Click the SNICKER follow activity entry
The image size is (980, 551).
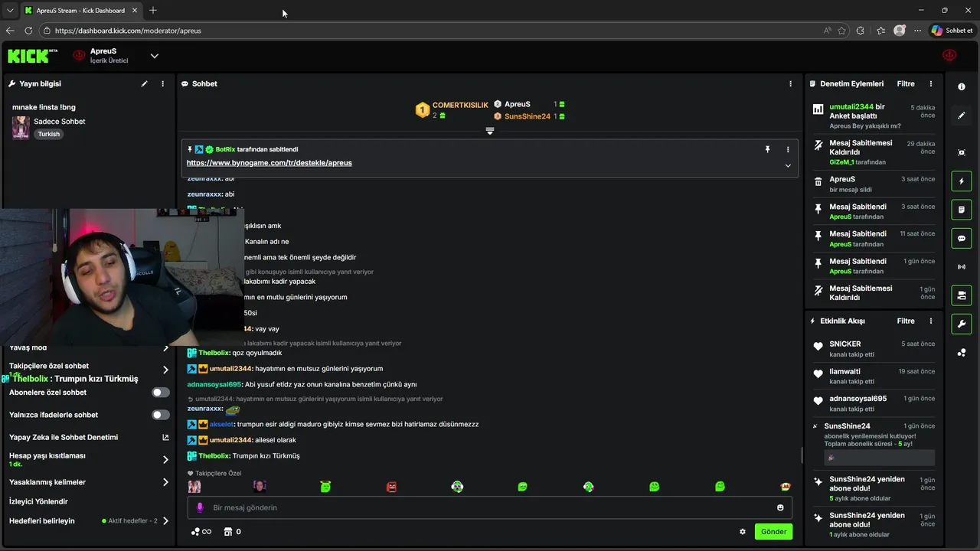point(873,349)
